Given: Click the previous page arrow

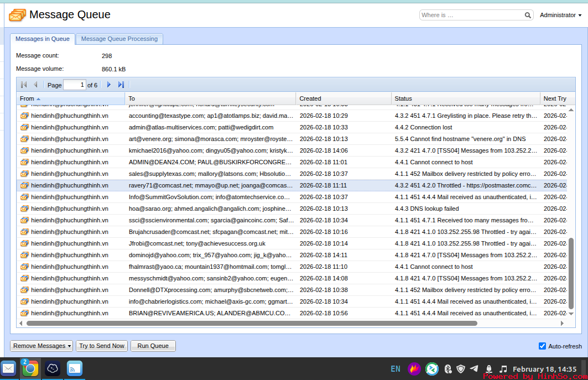Looking at the screenshot, I should point(36,85).
